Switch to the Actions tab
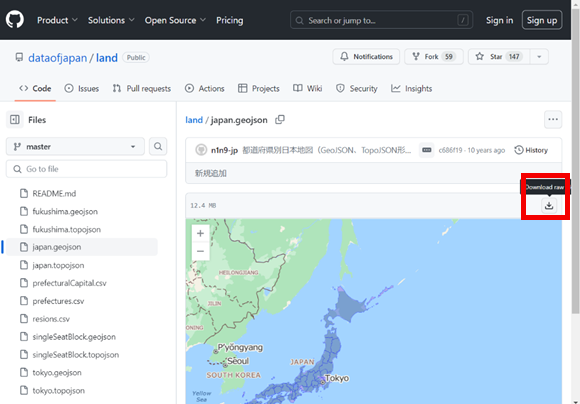Image resolution: width=580 pixels, height=404 pixels. [x=205, y=88]
